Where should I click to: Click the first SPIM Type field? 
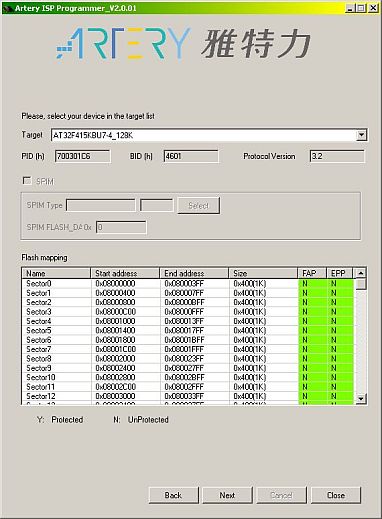(x=101, y=205)
